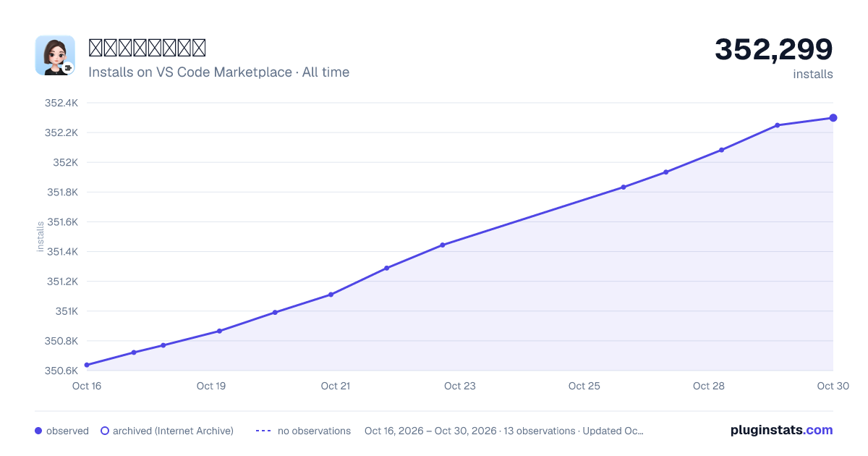The height and width of the screenshot is (456, 868).
Task: Click the Oct 23 x-axis label
Action: [460, 386]
